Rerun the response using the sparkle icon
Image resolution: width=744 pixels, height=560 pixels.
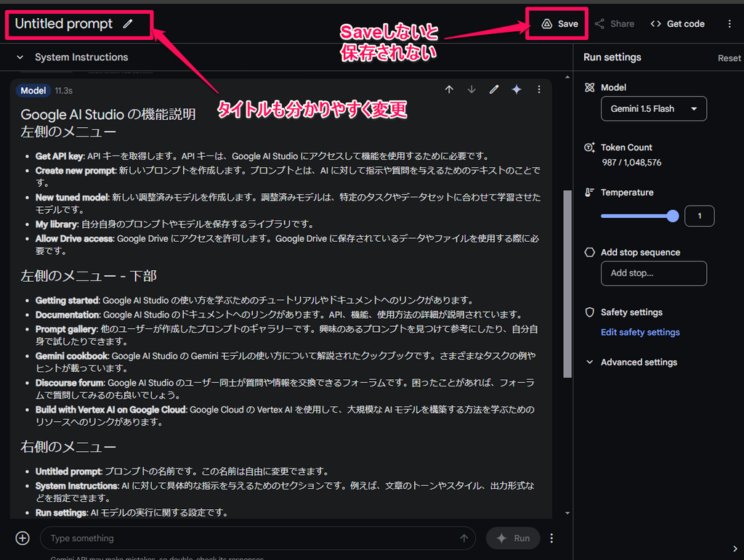[517, 89]
